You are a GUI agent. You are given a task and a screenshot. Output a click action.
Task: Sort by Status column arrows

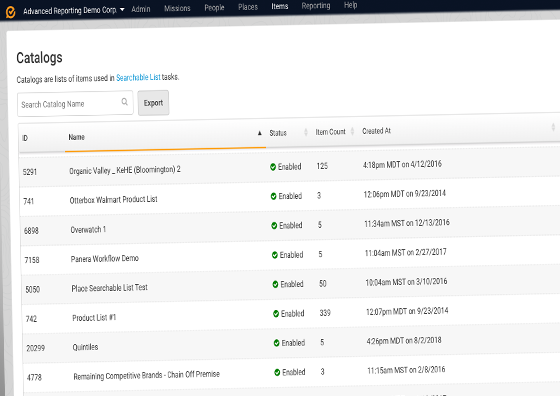tap(306, 132)
